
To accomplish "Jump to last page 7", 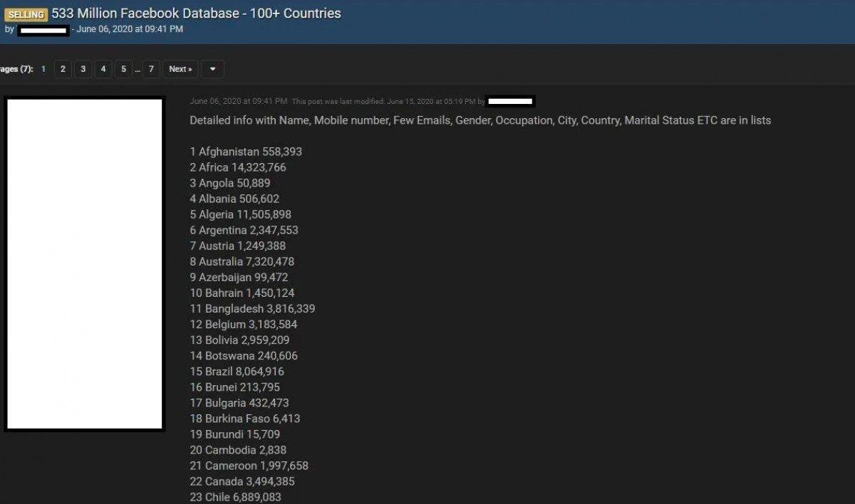I will [150, 69].
